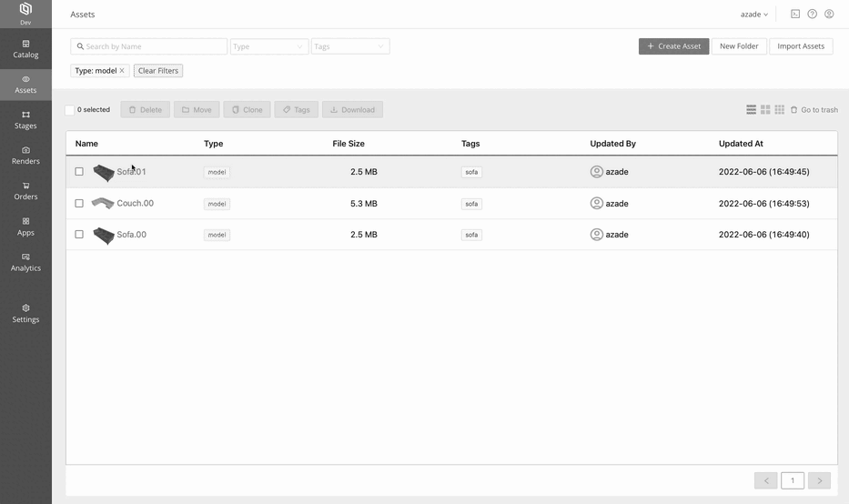Click the help question mark icon
The image size is (849, 504).
point(813,15)
